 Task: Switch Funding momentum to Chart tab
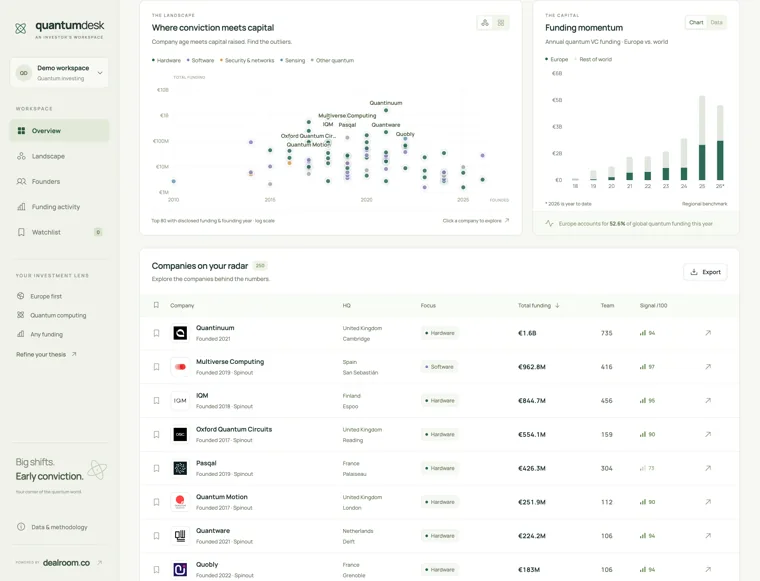696,22
